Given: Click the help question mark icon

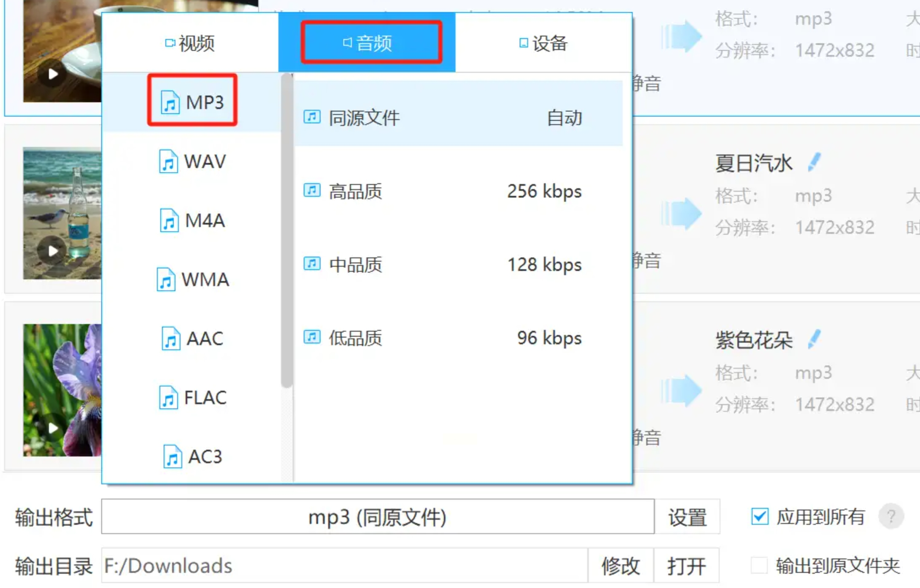Looking at the screenshot, I should coord(890,516).
